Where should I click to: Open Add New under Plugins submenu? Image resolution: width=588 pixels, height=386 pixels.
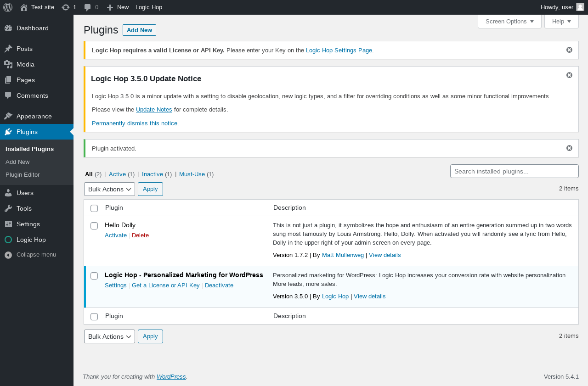(17, 162)
